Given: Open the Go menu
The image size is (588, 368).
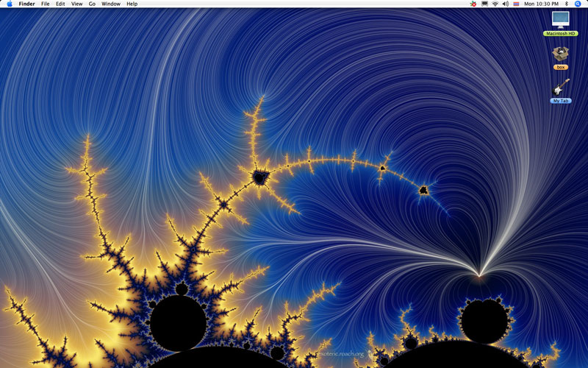Looking at the screenshot, I should (x=93, y=4).
